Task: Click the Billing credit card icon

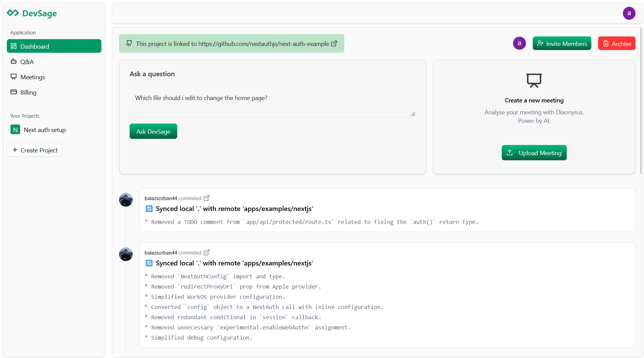Action: click(14, 92)
